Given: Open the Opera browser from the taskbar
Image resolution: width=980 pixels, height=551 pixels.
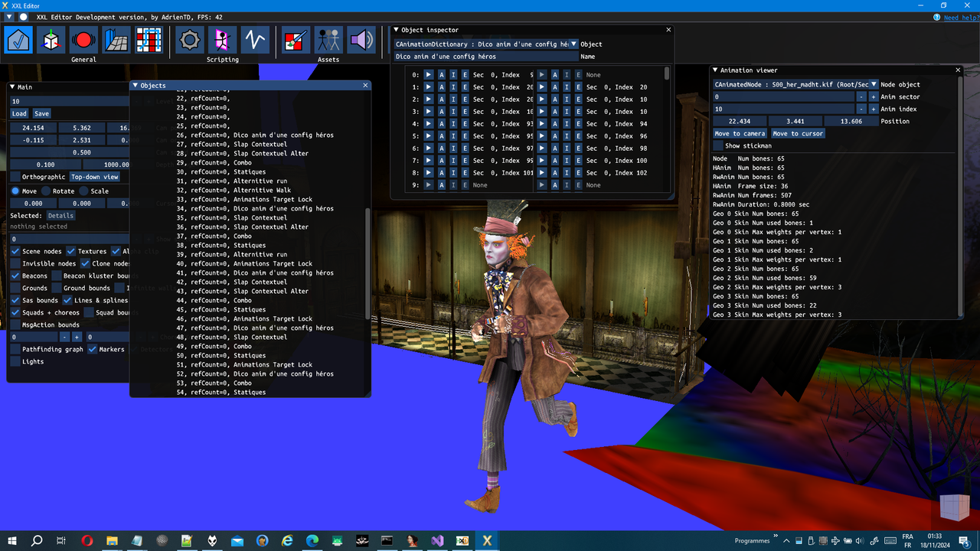Looking at the screenshot, I should [x=87, y=540].
